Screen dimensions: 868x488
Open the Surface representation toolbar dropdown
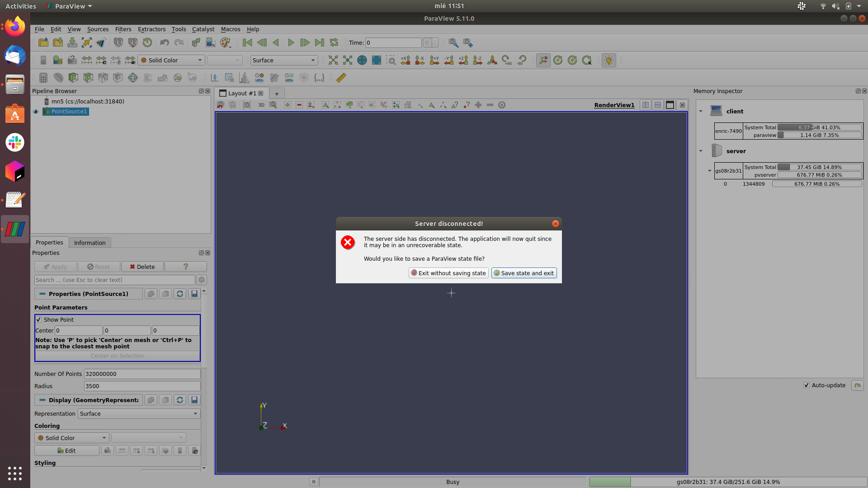[x=284, y=60]
